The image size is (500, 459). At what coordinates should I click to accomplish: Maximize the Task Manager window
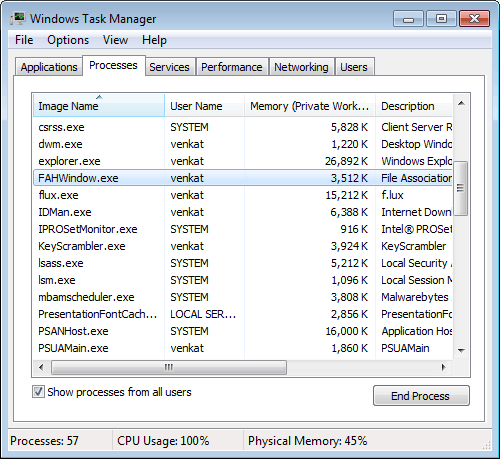tap(441, 18)
